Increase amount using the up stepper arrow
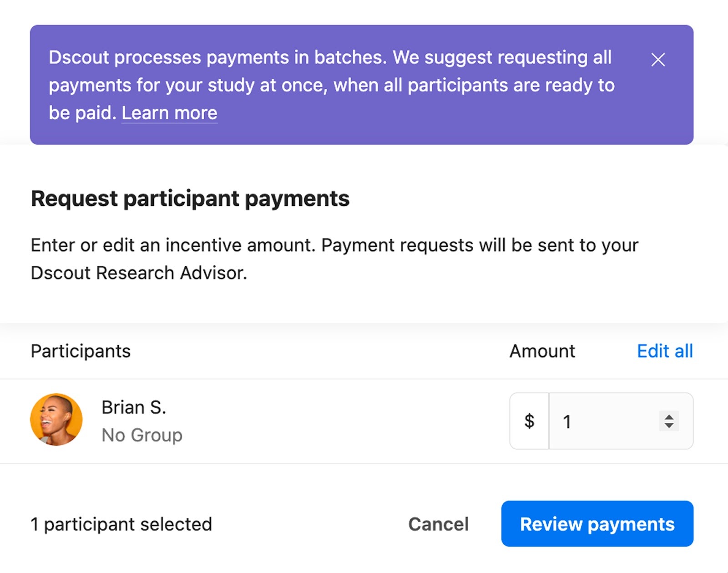 click(669, 416)
